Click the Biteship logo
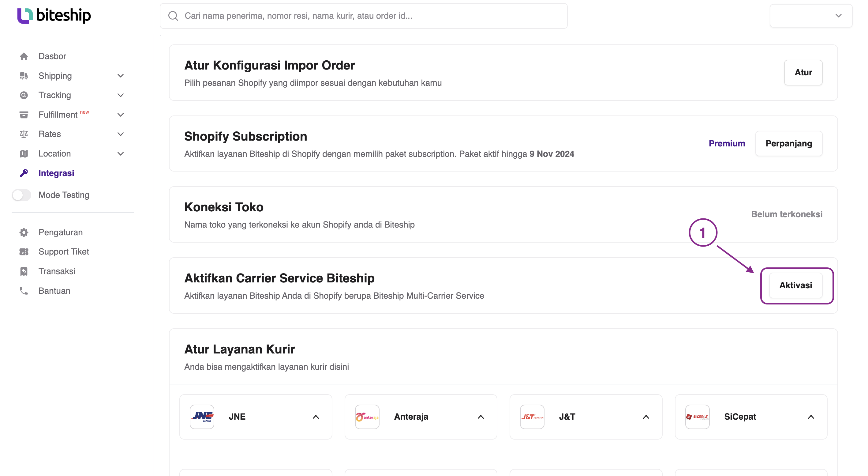 coord(54,16)
